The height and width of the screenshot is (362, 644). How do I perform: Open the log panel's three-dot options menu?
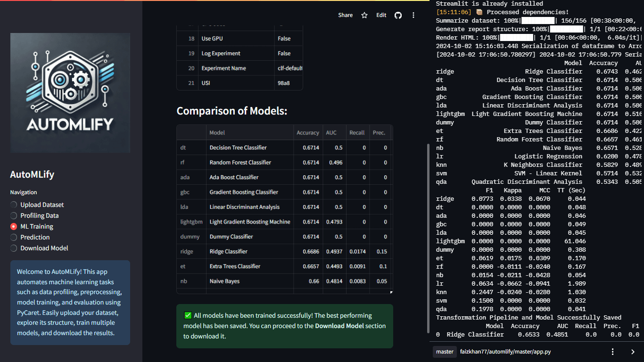click(x=612, y=352)
